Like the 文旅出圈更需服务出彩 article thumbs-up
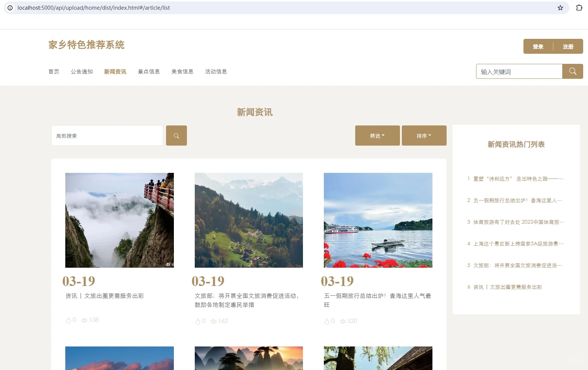Viewport: 588px width, 370px height. click(x=68, y=320)
